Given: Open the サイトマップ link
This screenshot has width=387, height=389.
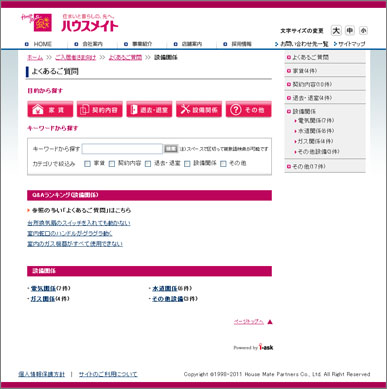Looking at the screenshot, I should pos(349,44).
